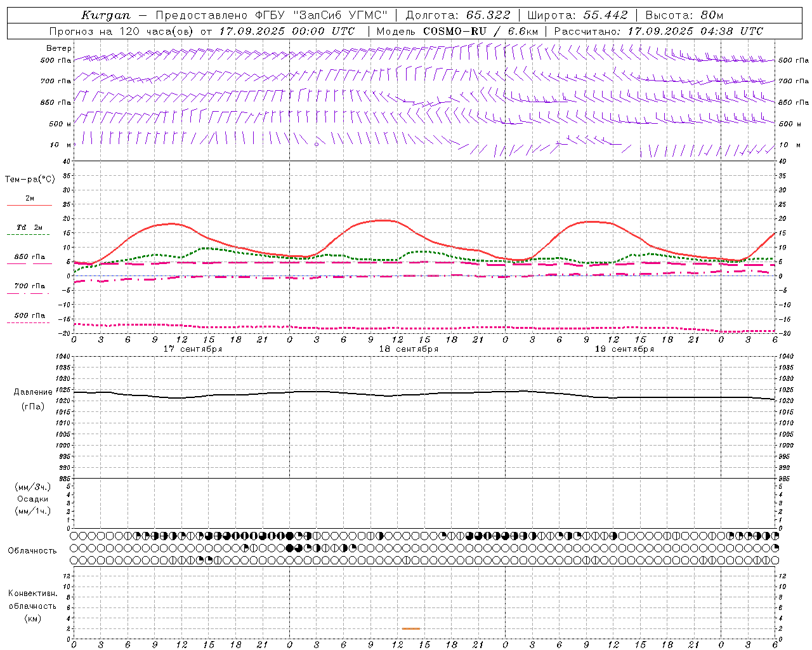The image size is (812, 650).
Task: Click the "Конвективн." convective cloud panel label
Action: [x=32, y=594]
